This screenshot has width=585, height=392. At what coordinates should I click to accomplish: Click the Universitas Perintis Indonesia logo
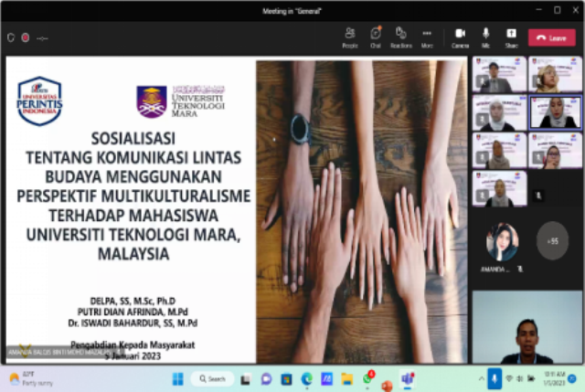click(x=39, y=101)
